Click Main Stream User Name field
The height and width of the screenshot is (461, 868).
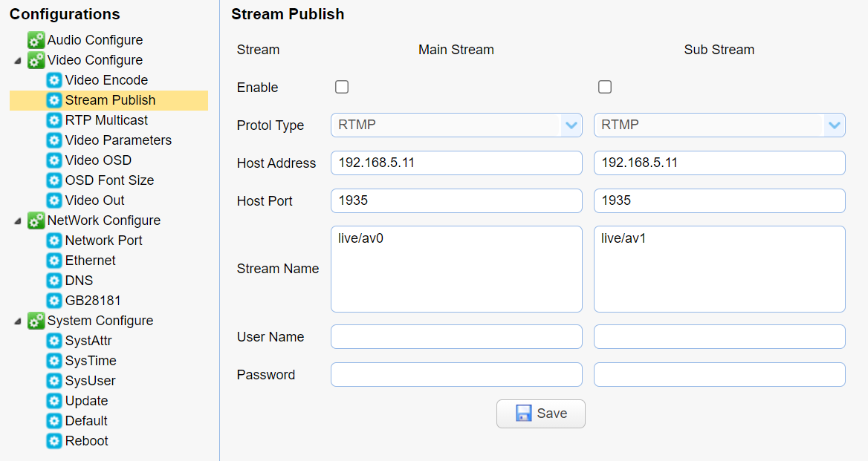pyautogui.click(x=456, y=336)
